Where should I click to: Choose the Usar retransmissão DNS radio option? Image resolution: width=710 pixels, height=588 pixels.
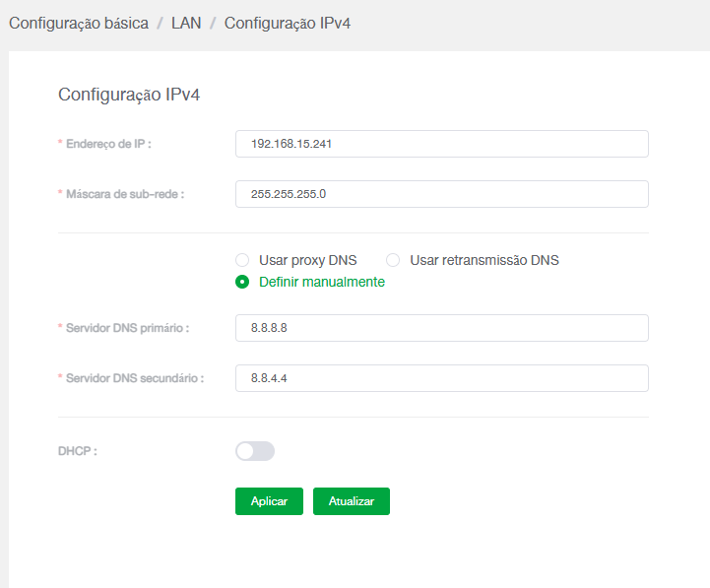[393, 260]
